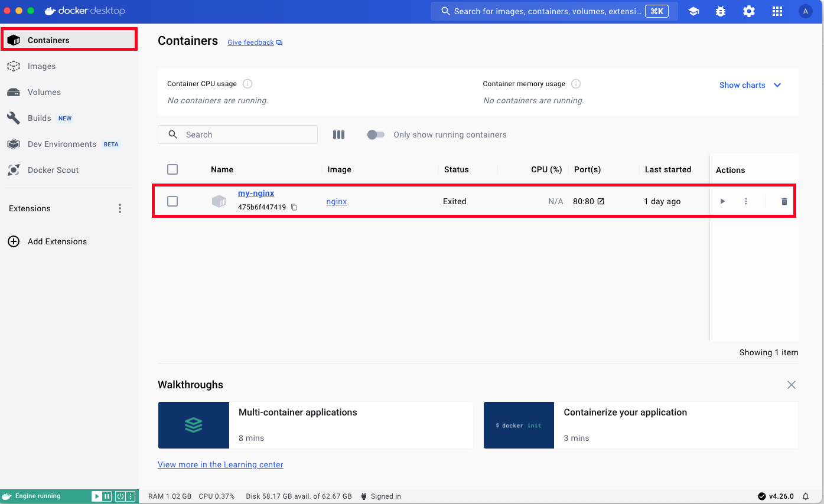Click the 1 day ago cell
This screenshot has height=504, width=824.
(x=662, y=201)
